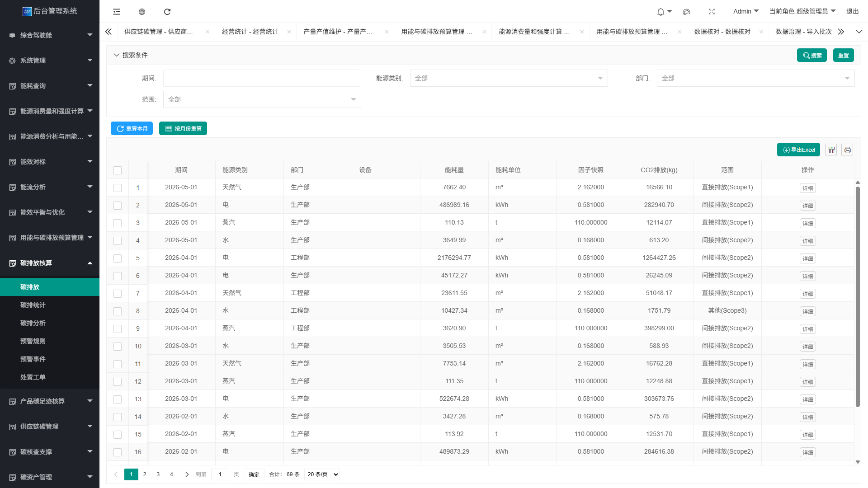Click the system logo in the header
The height and width of the screenshot is (488, 868).
coord(27,11)
